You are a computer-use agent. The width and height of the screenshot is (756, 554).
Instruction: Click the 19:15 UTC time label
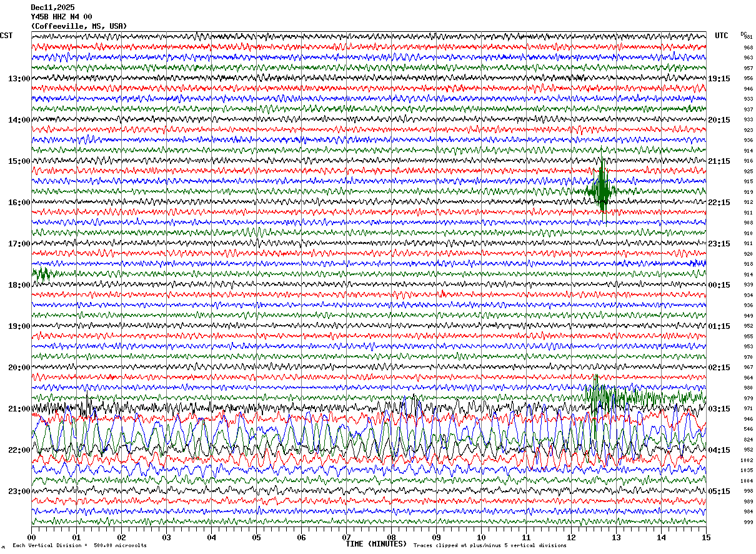pyautogui.click(x=719, y=79)
